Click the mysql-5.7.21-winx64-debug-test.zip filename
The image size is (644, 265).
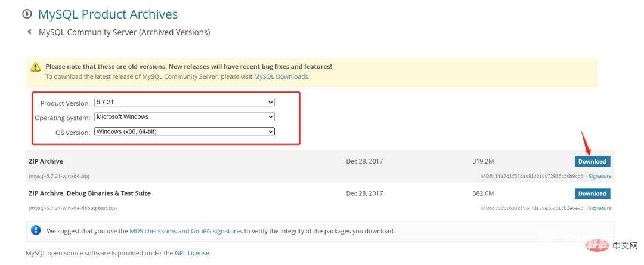point(73,208)
